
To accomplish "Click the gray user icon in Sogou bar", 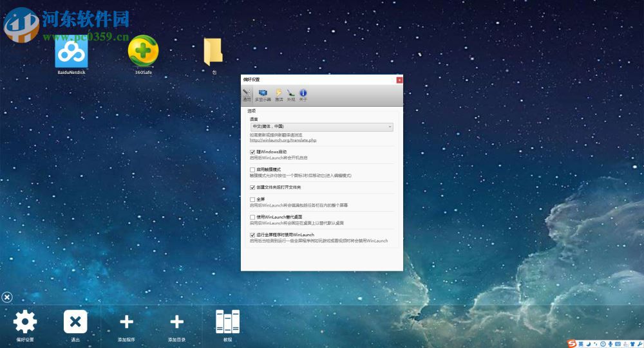I will pos(625,344).
